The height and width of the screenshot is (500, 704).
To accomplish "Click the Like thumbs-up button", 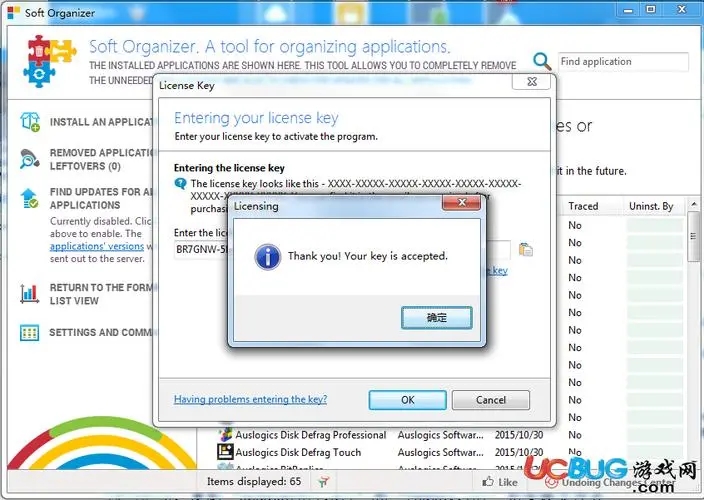I will [499, 482].
